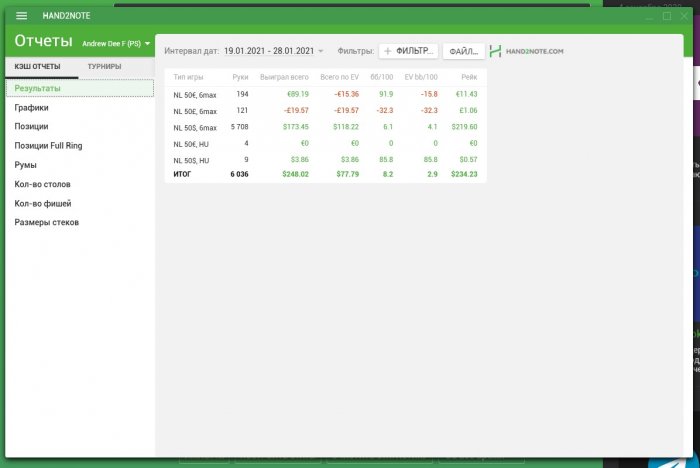Click the $173.45 winnings value
This screenshot has width=700, height=468.
pos(296,127)
